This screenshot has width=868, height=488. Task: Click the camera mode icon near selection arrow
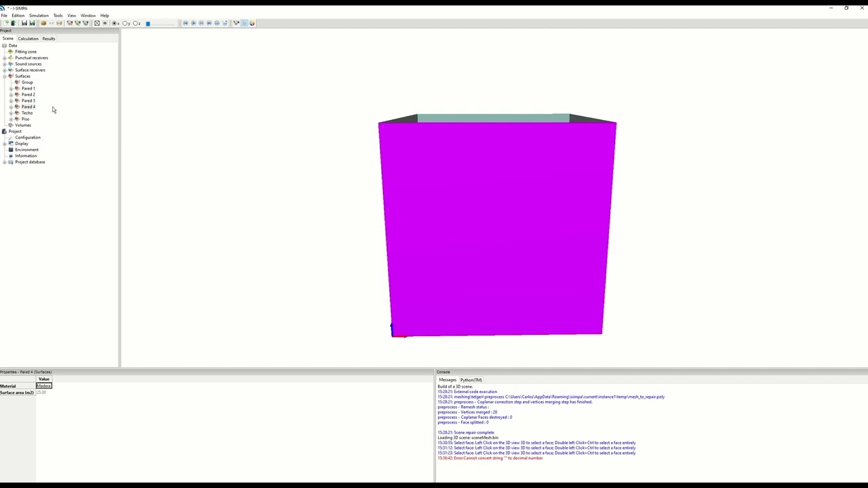click(237, 23)
